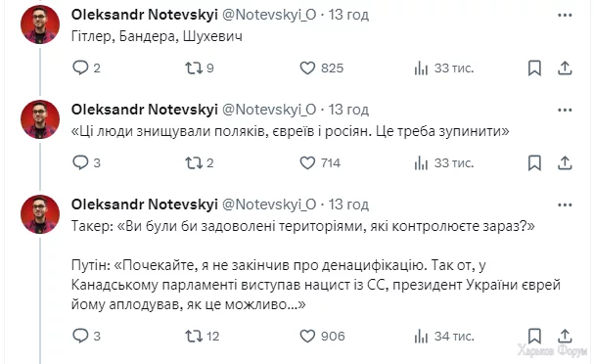The height and width of the screenshot is (364, 594).
Task: Open Oleksandr Notevskyi profile name in first tweet
Action: 144,15
